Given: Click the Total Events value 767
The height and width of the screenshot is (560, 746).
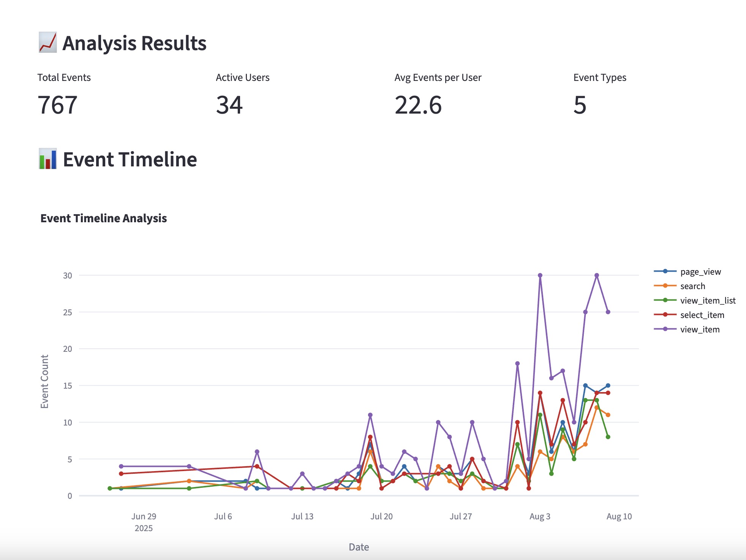Looking at the screenshot, I should pyautogui.click(x=57, y=105).
